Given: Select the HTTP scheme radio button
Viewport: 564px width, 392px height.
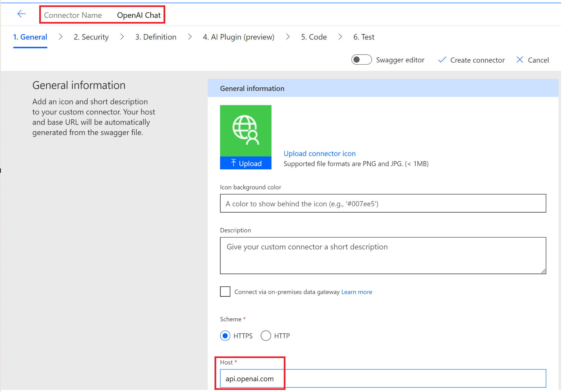Looking at the screenshot, I should click(x=266, y=336).
